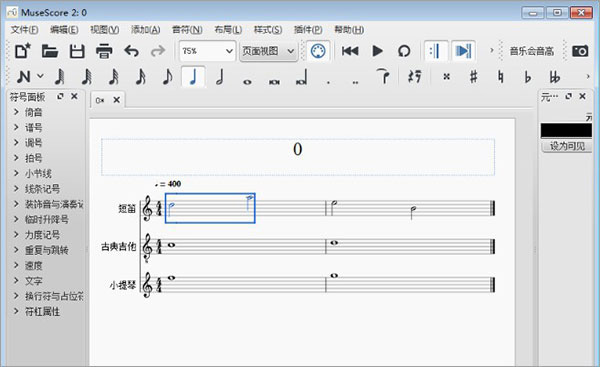Open the 文件(F) menu
Screen dimensions: 600x367
point(24,29)
